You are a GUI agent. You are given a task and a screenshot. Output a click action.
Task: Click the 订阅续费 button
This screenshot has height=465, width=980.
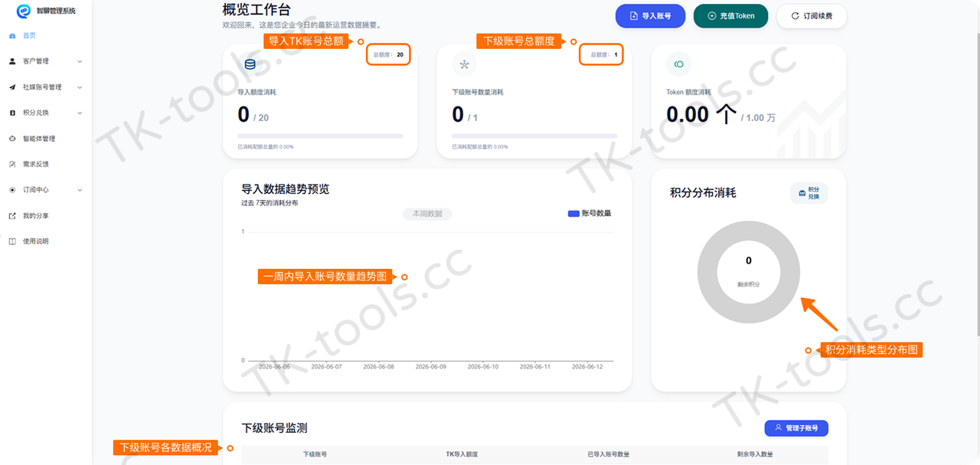click(812, 16)
